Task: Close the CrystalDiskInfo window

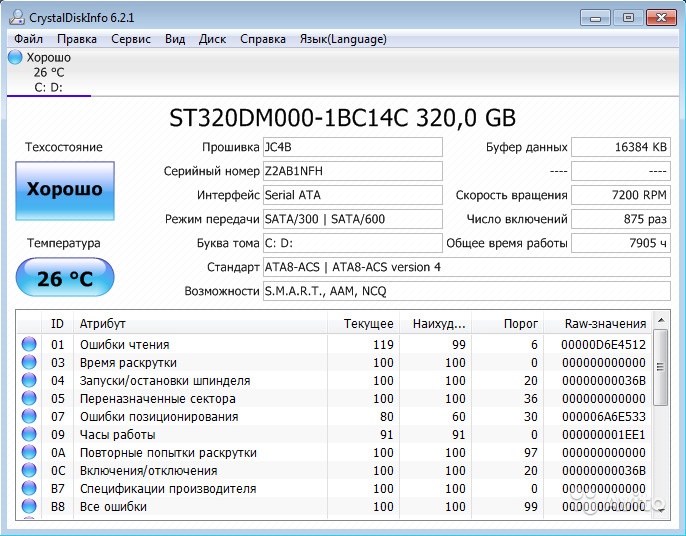Action: (x=661, y=18)
